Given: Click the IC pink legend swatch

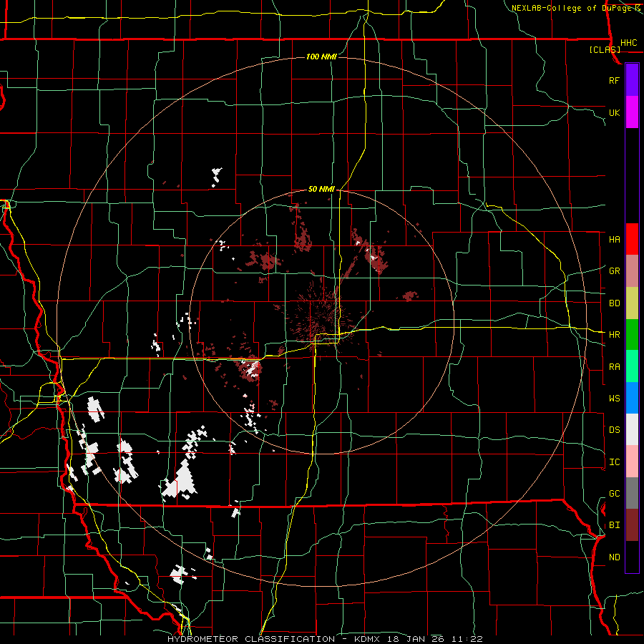Looking at the screenshot, I should point(632,462).
